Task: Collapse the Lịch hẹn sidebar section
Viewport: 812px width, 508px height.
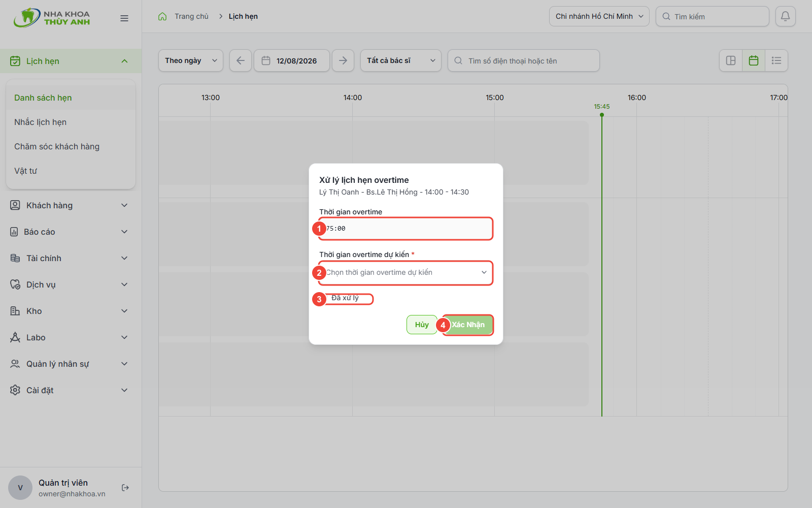Action: 71,61
